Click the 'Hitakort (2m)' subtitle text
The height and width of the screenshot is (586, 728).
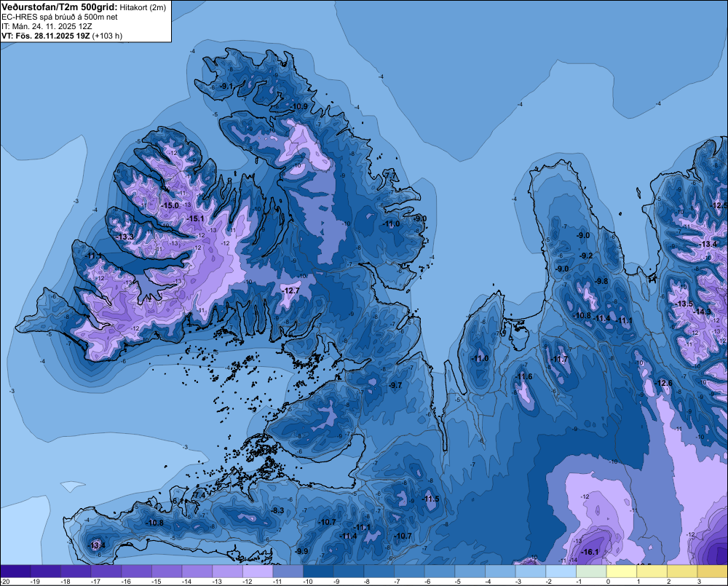143,7
